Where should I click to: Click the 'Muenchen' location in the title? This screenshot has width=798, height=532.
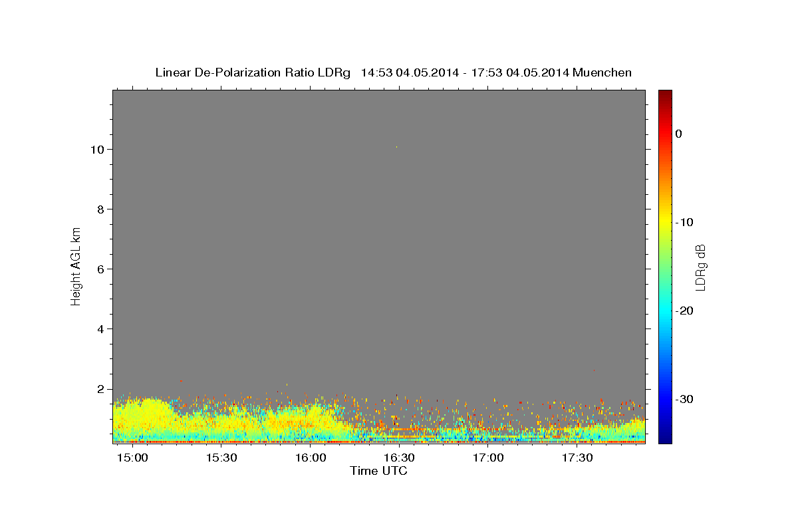602,72
